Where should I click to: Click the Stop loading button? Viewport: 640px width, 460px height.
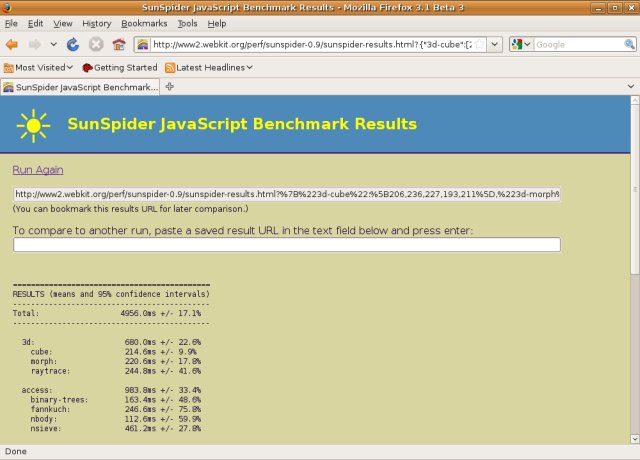(x=96, y=44)
